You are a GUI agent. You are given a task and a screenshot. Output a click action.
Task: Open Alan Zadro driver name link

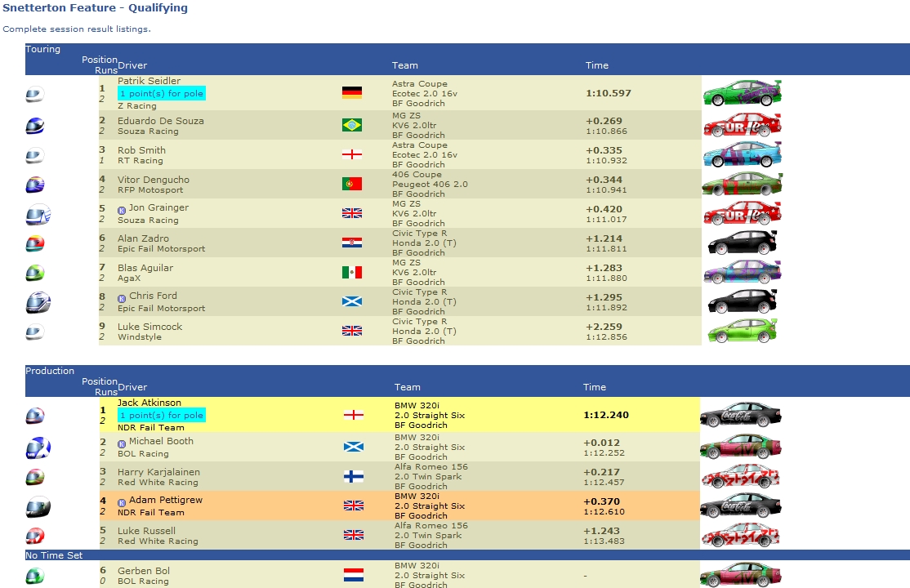143,238
